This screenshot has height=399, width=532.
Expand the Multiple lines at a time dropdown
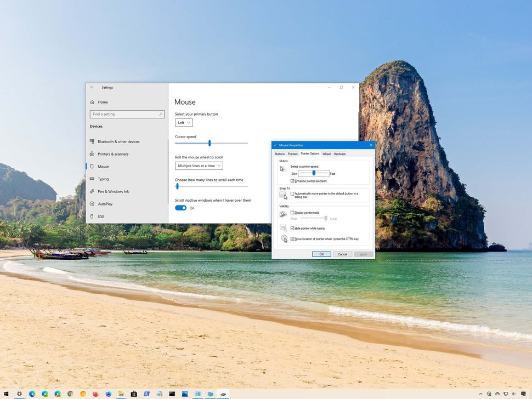click(199, 166)
